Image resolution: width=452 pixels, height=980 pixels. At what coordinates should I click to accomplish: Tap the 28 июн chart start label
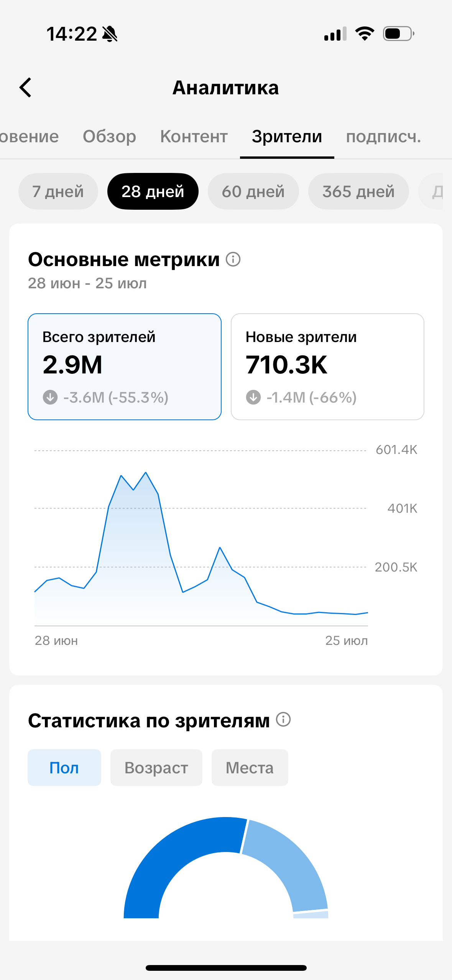coord(56,640)
